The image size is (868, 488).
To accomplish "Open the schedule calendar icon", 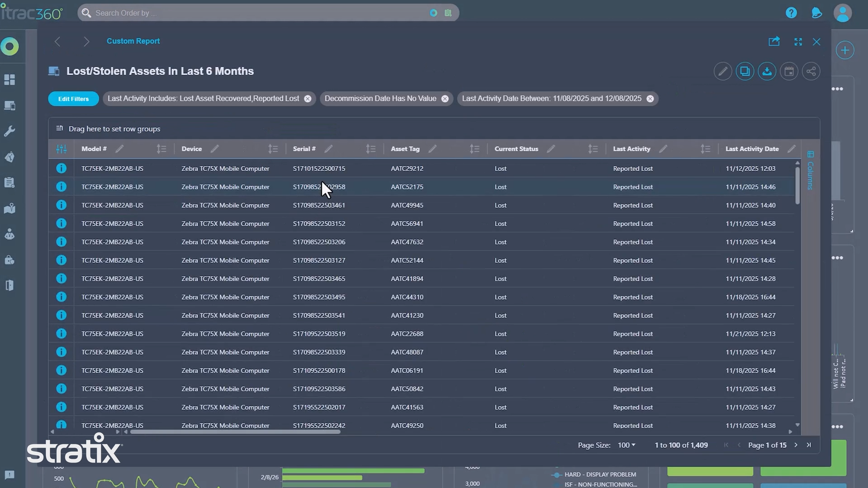I will [x=789, y=71].
